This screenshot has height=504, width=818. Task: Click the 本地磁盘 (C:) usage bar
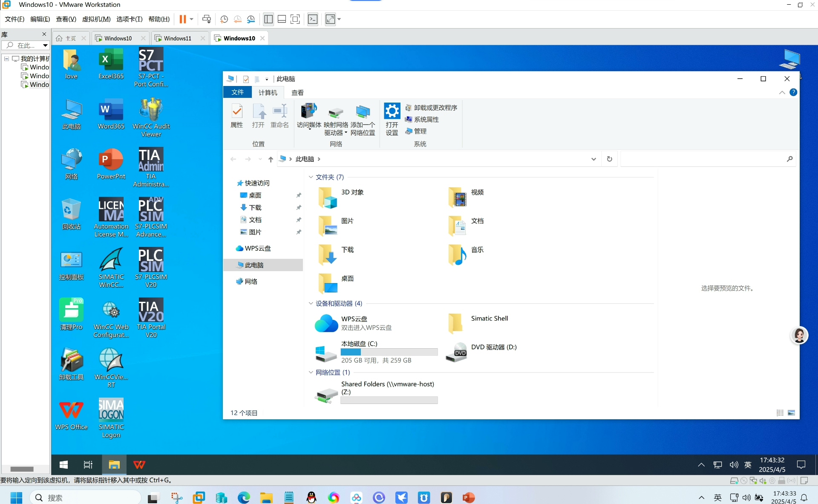389,352
